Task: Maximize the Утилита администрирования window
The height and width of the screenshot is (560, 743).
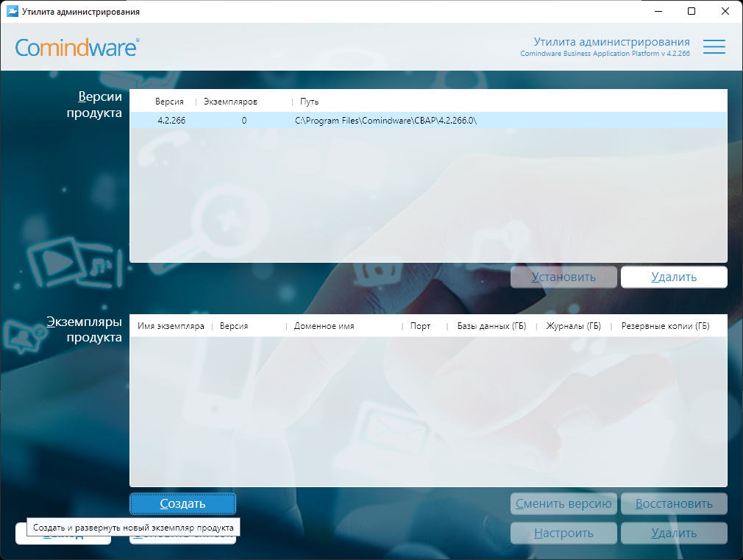Action: (692, 11)
